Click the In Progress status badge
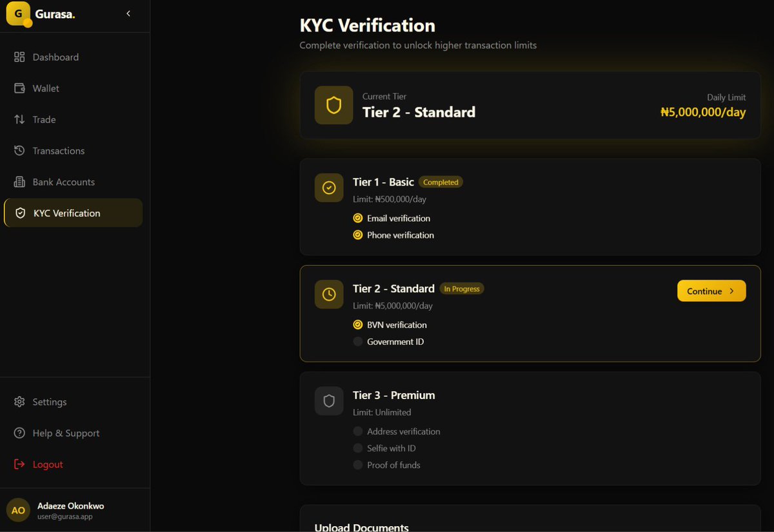Screen dimensions: 774x532 (x=462, y=289)
